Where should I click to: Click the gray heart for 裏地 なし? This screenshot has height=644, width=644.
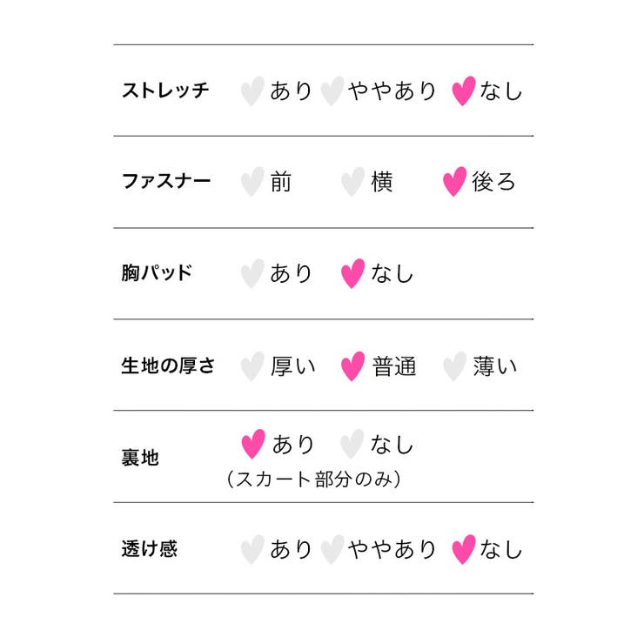tap(352, 444)
